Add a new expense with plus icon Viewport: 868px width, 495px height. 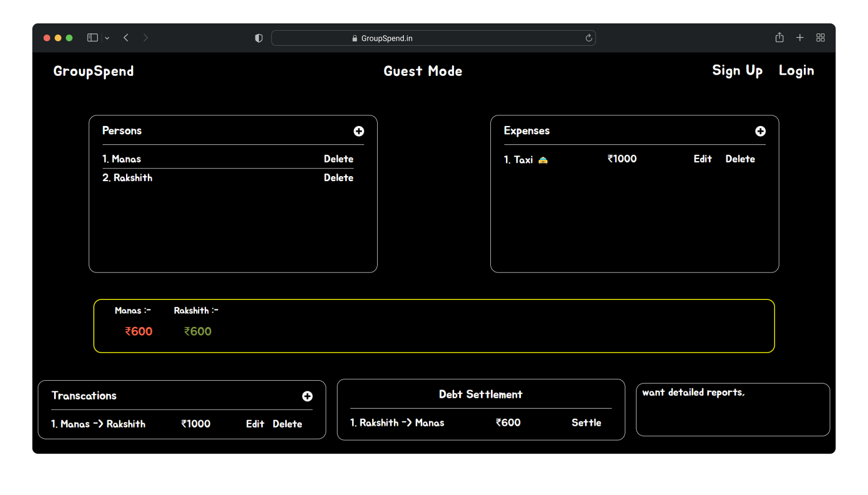tap(760, 131)
